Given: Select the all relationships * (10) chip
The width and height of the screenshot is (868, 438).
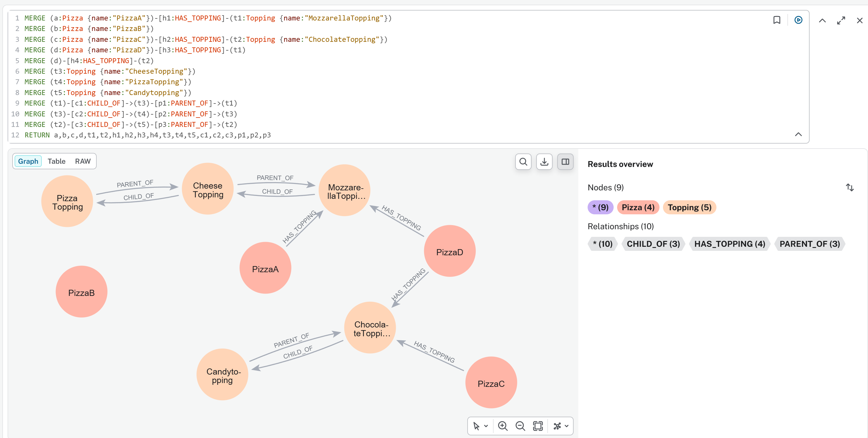Looking at the screenshot, I should point(603,244).
